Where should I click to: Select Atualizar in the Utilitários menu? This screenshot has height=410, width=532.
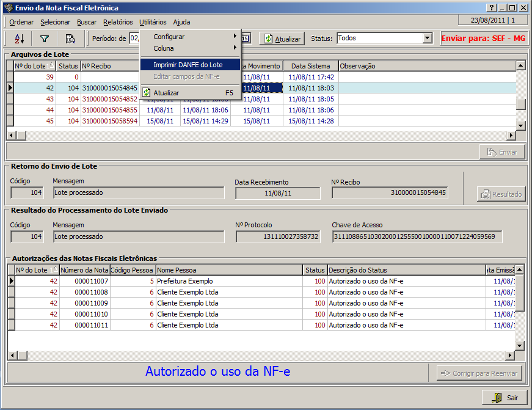(166, 93)
